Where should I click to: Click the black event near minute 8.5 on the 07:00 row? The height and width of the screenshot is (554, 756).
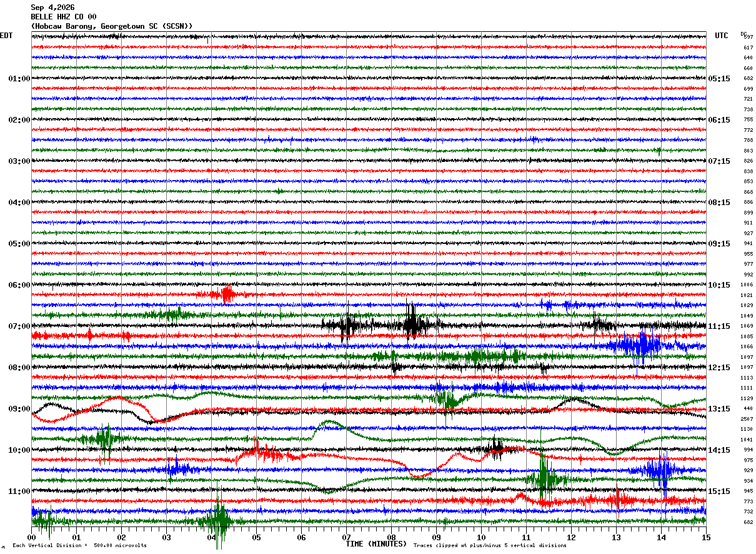[412, 325]
